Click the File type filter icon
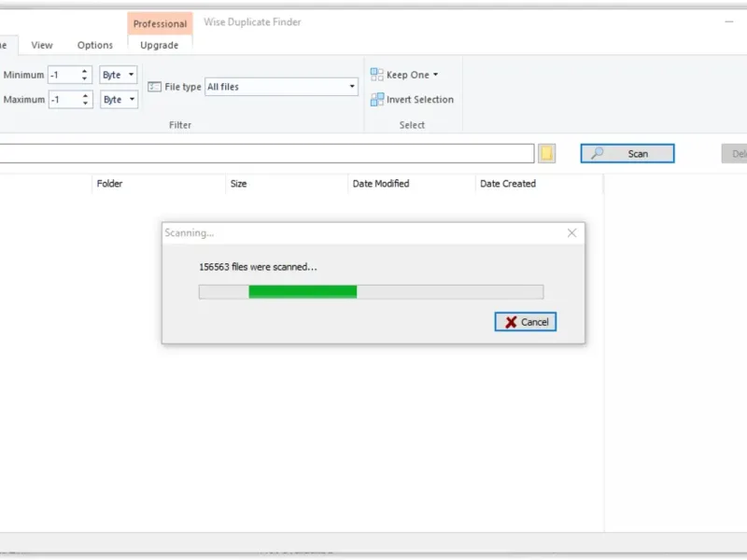This screenshot has height=560, width=747. tap(154, 87)
